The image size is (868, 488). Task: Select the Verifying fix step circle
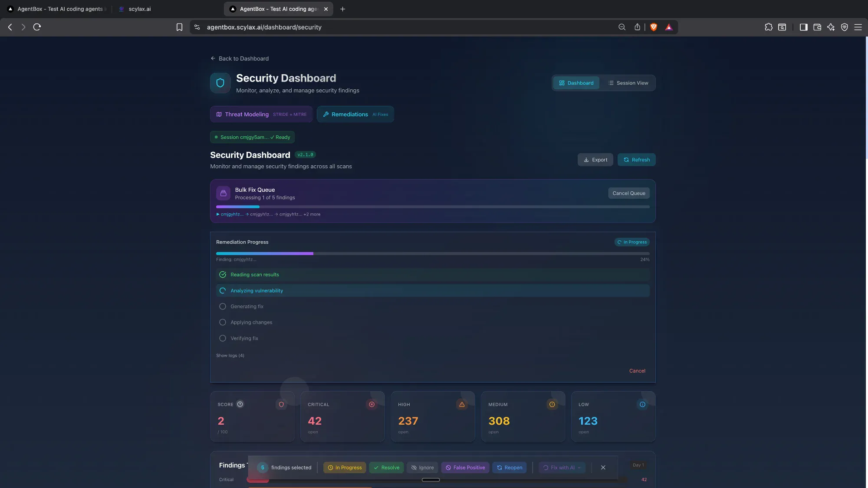(223, 338)
